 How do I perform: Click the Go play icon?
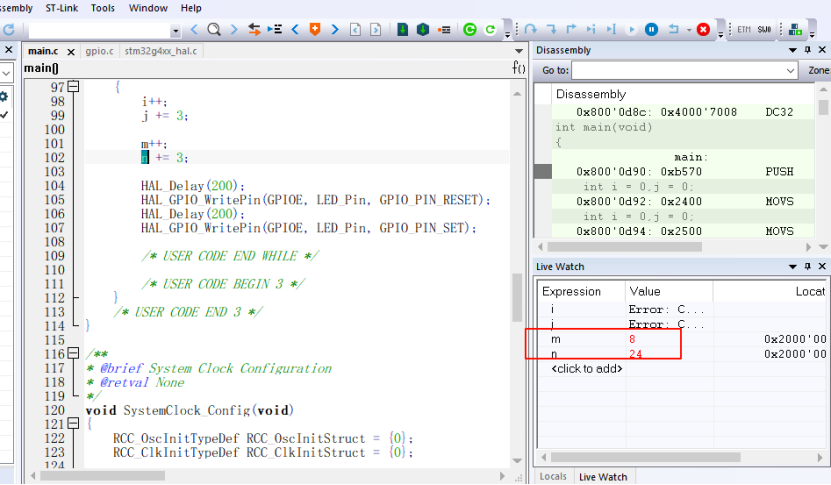click(631, 30)
